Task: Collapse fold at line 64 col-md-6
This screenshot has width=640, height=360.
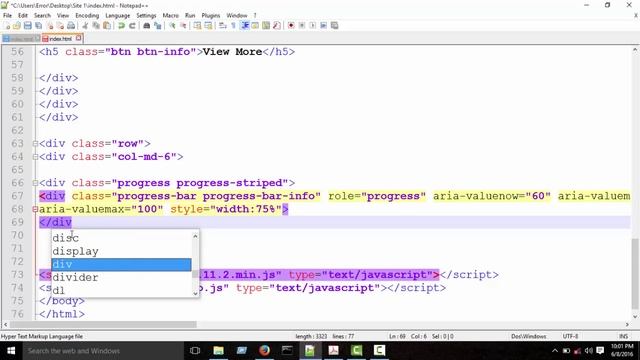Action: coord(35,157)
